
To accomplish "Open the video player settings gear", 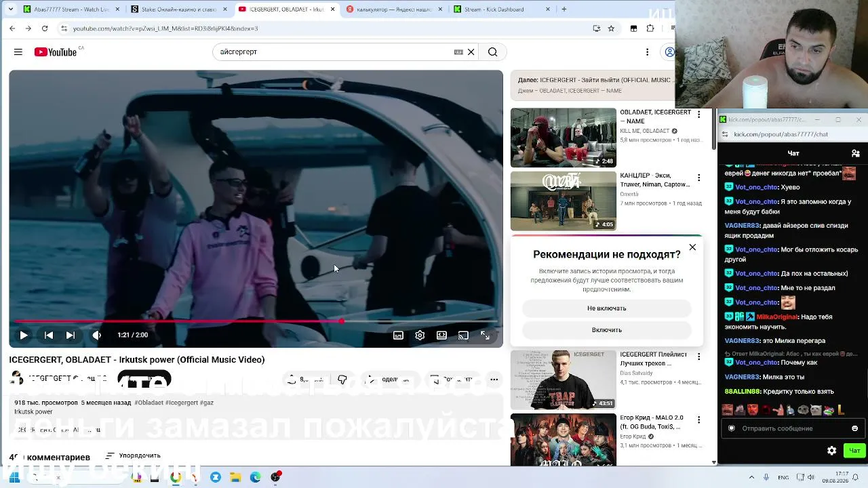I will click(420, 335).
